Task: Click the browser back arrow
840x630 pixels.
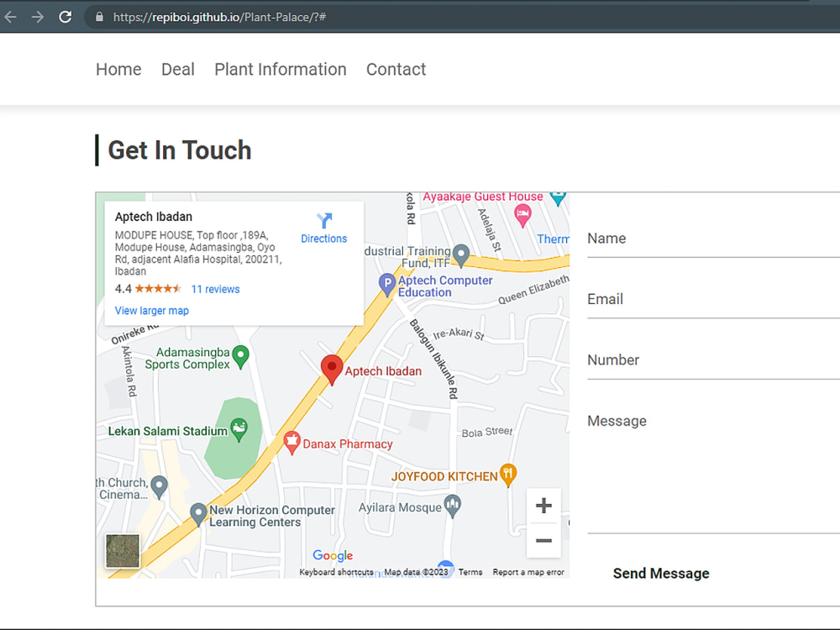Action: (10, 17)
